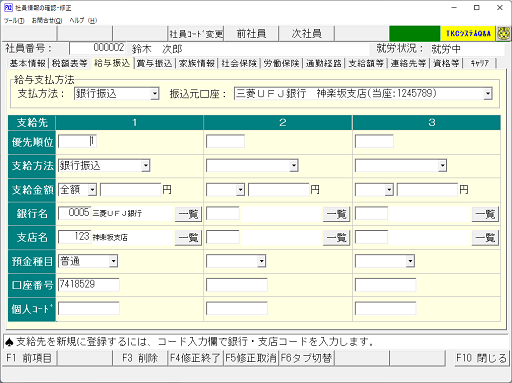Click the yellow emblem icon beside TKCシステムQ&A
This screenshot has height=383, width=512.
point(503,33)
